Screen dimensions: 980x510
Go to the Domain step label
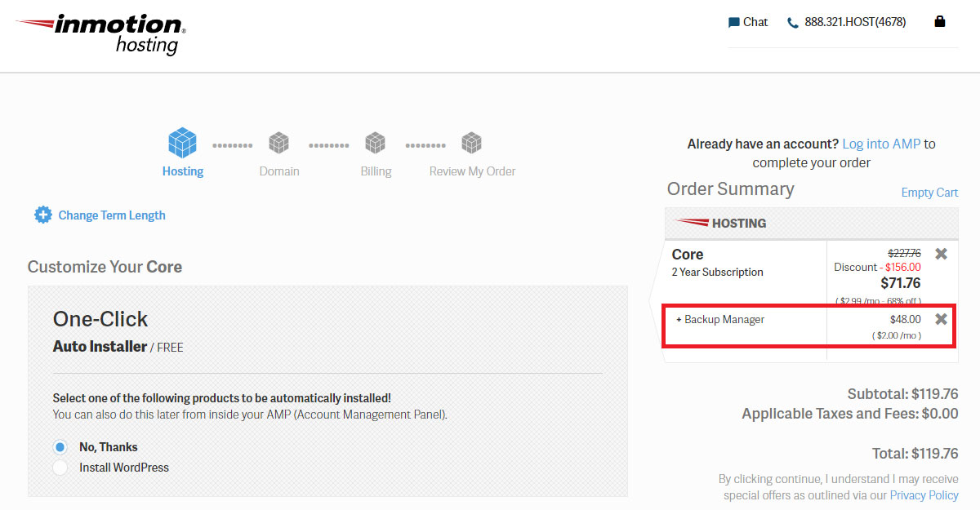pyautogui.click(x=279, y=171)
